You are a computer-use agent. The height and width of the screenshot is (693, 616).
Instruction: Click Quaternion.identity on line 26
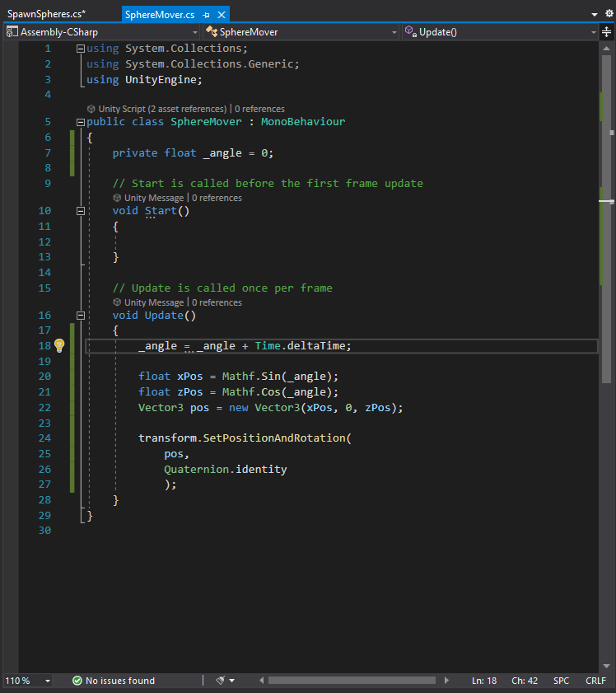[225, 470]
